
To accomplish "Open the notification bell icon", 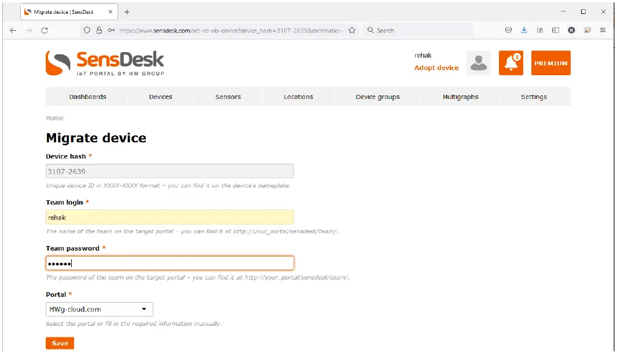I will coord(511,63).
